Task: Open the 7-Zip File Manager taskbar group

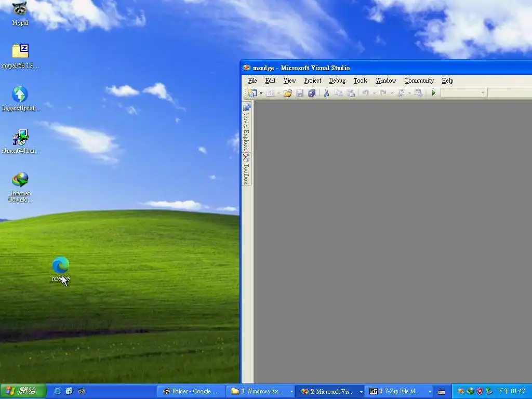Action: [399, 391]
